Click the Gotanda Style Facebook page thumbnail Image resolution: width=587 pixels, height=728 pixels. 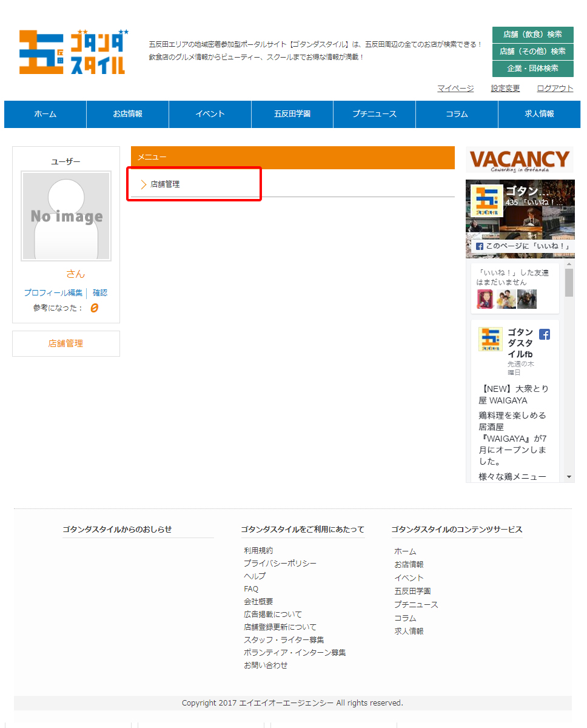(486, 201)
